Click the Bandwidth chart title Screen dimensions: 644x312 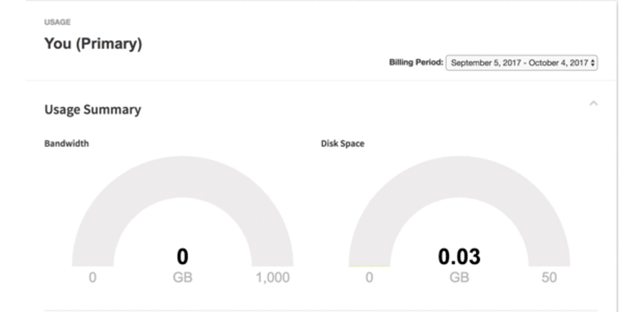66,143
